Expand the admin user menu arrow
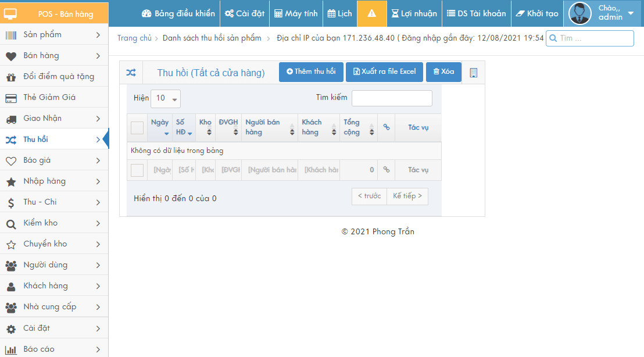The width and height of the screenshot is (644, 357). [x=631, y=13]
